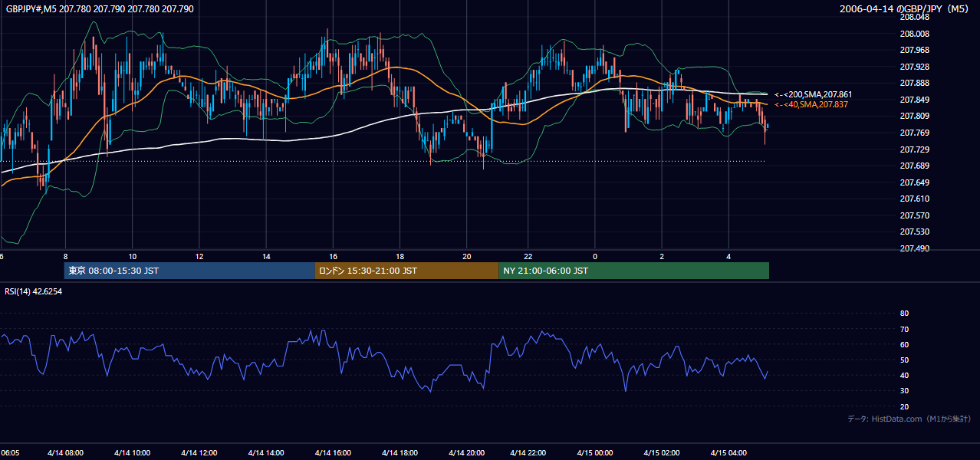Click the 4/14 18:00 date label
This screenshot has height=460, width=980.
coord(400,453)
